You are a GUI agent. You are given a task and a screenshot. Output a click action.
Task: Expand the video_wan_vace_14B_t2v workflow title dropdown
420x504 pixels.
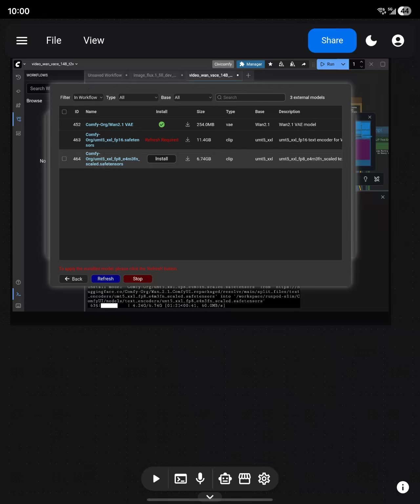click(x=55, y=64)
